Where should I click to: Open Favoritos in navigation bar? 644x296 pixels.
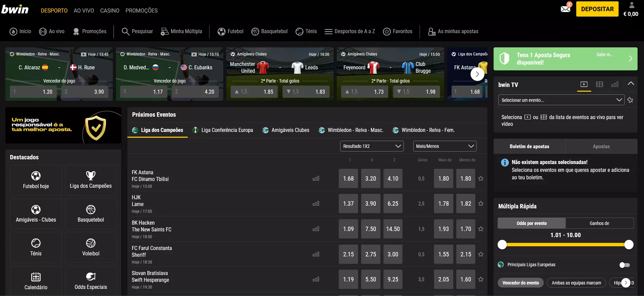point(397,31)
